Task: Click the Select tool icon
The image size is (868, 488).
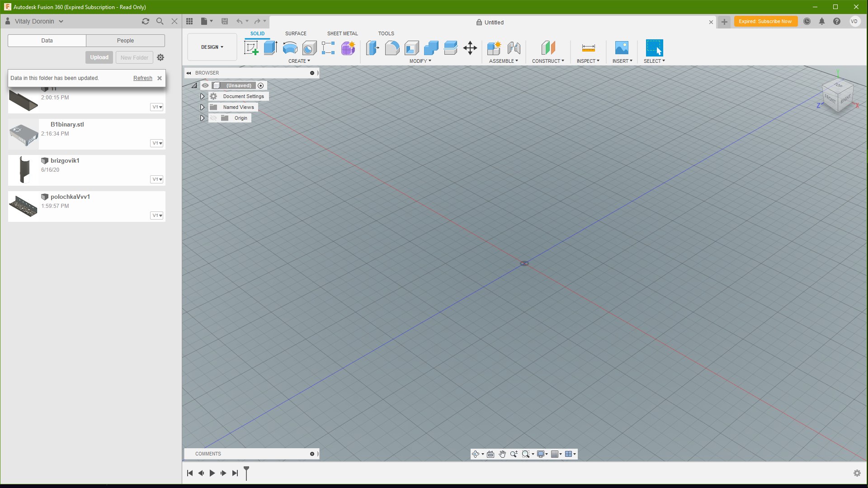Action: [654, 47]
